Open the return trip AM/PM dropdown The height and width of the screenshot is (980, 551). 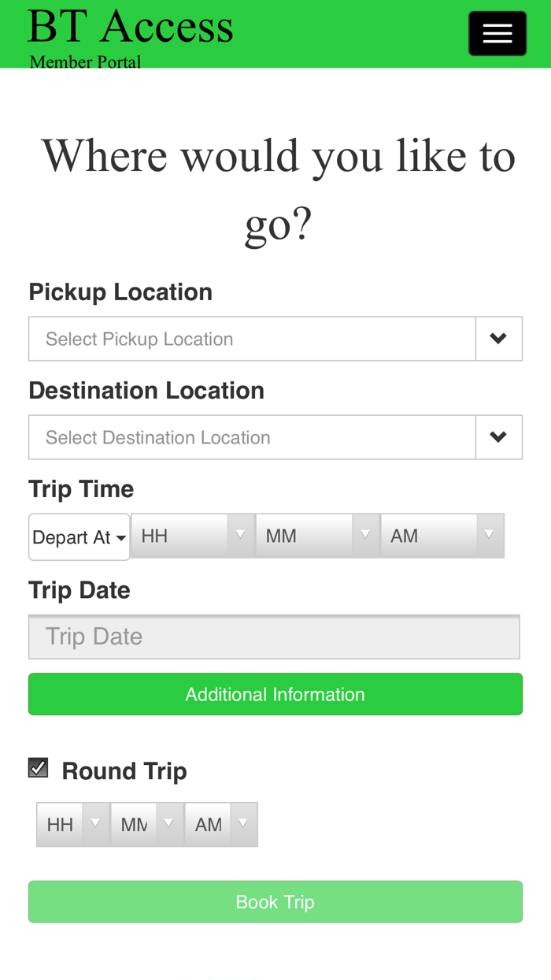221,825
